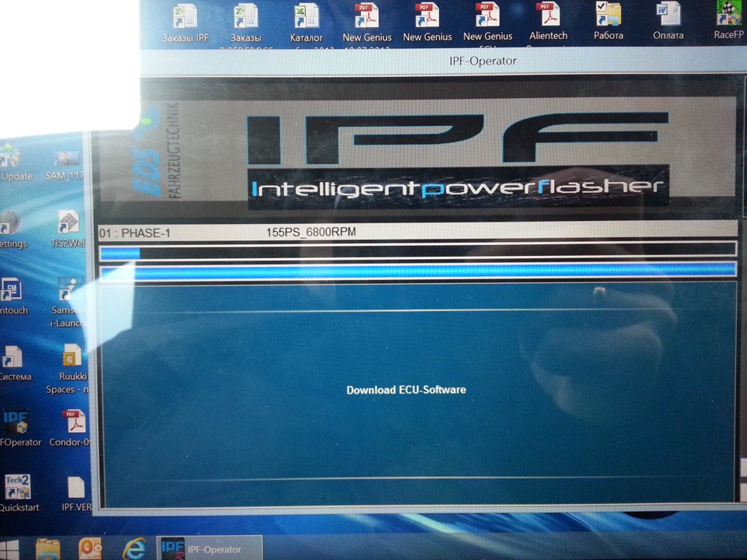This screenshot has width=747, height=560.
Task: Click the full blue overall progress bar
Action: pyautogui.click(x=419, y=272)
